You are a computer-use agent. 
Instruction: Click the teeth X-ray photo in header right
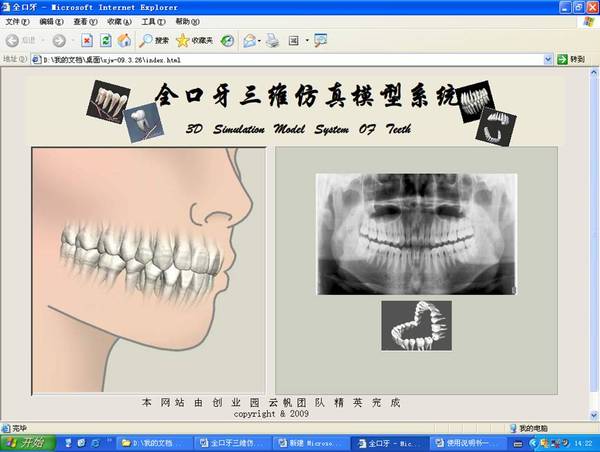pyautogui.click(x=475, y=101)
